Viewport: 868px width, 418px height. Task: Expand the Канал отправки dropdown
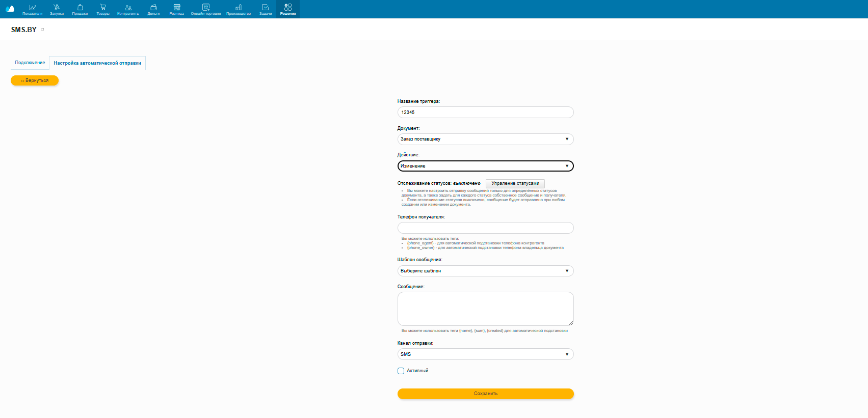(485, 354)
